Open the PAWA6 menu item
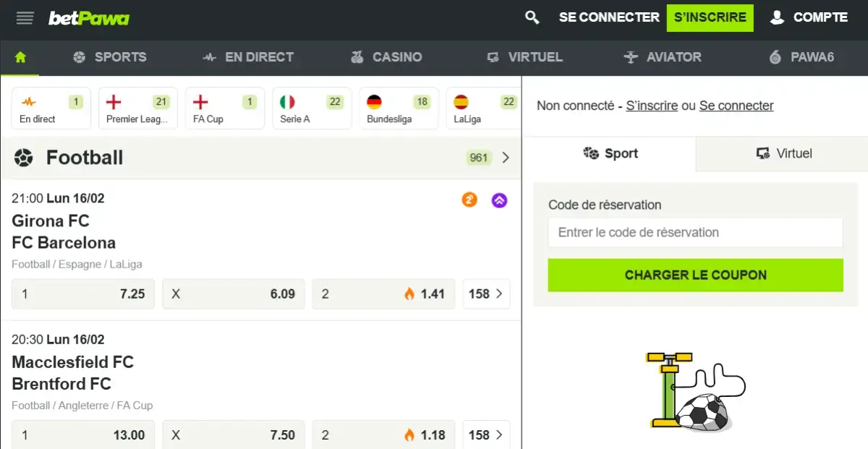868x449 pixels. pyautogui.click(x=803, y=57)
